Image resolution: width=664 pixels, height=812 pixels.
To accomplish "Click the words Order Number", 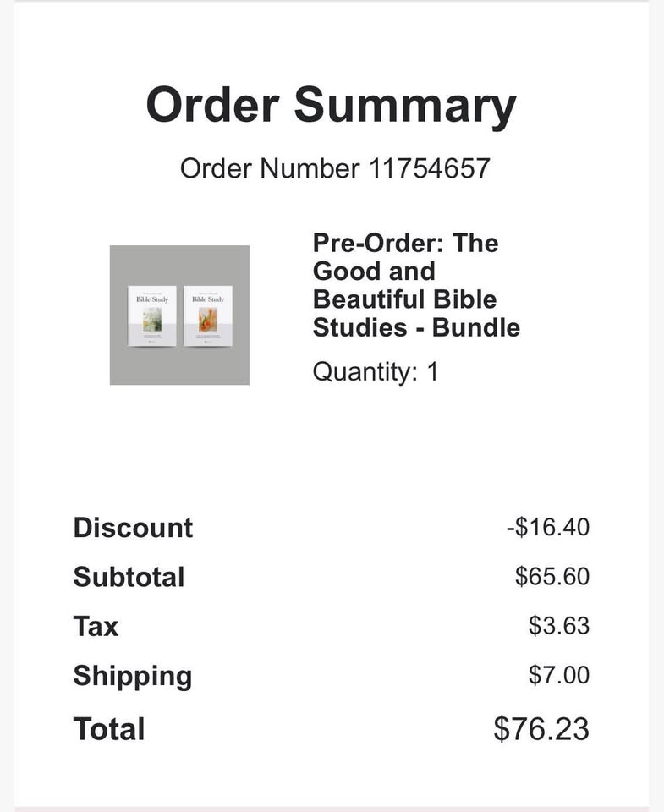I will (269, 168).
